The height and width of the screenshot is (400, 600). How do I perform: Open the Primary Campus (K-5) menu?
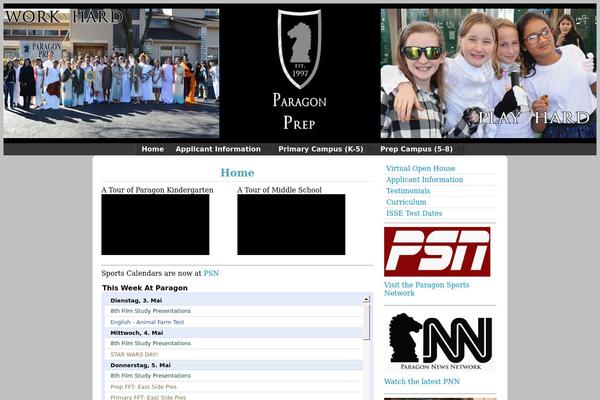pos(321,149)
